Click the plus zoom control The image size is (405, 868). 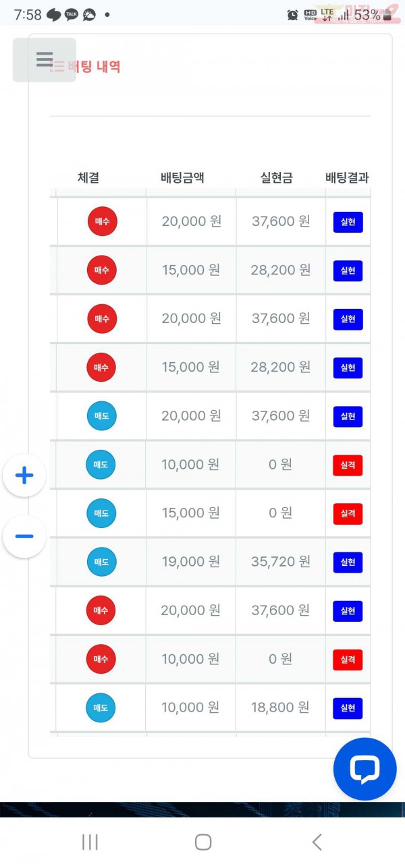[24, 475]
